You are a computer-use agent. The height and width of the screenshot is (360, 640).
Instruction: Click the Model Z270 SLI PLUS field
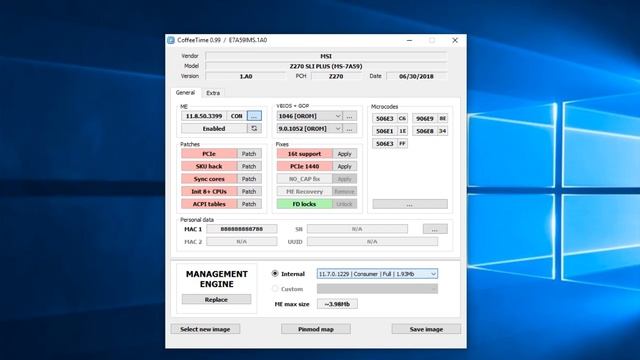pyautogui.click(x=326, y=66)
